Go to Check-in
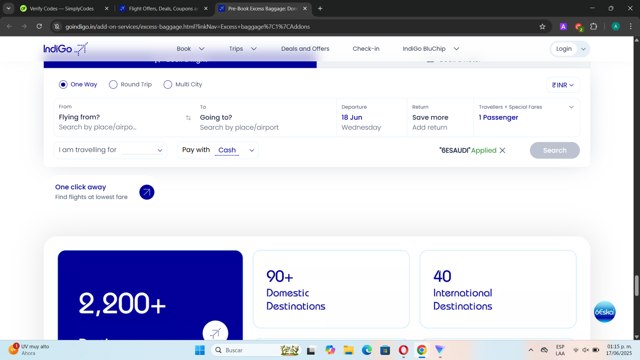The height and width of the screenshot is (360, 640). 366,49
